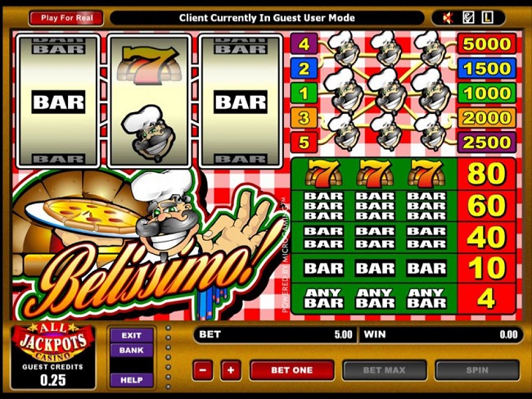
Task: Click the Bet Max button
Action: pos(385,370)
